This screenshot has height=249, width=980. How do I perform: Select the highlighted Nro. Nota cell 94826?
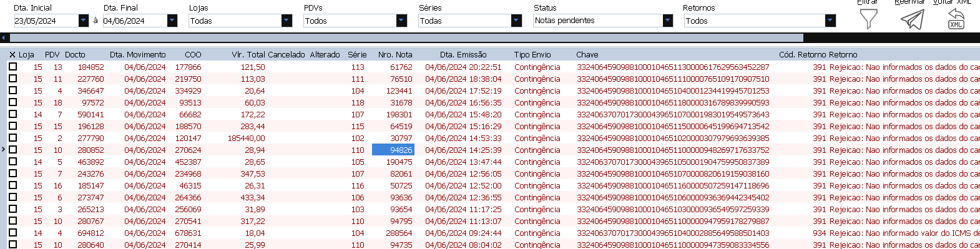click(x=393, y=150)
